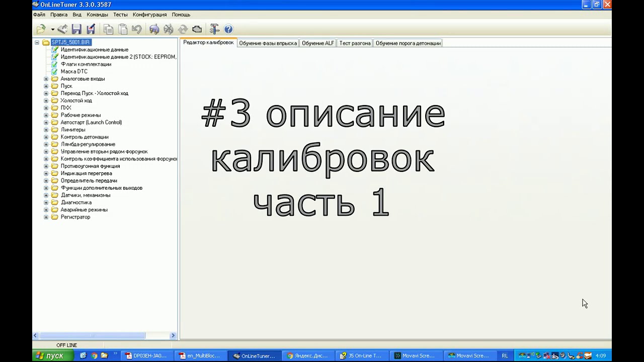
Task: Open the dropdown arrow beside Open icon
Action: [x=52, y=29]
